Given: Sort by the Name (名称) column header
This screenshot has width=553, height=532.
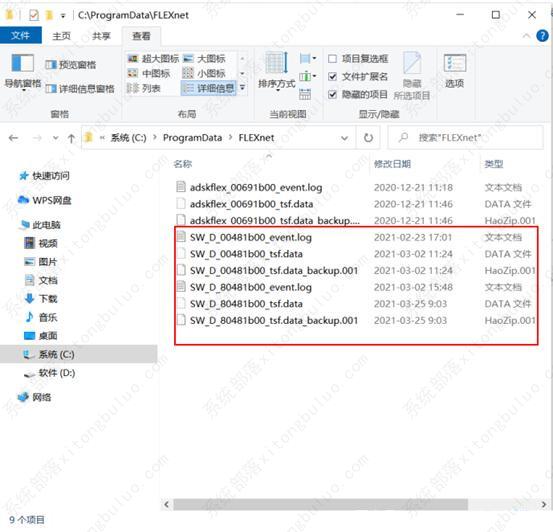Looking at the screenshot, I should [x=183, y=164].
